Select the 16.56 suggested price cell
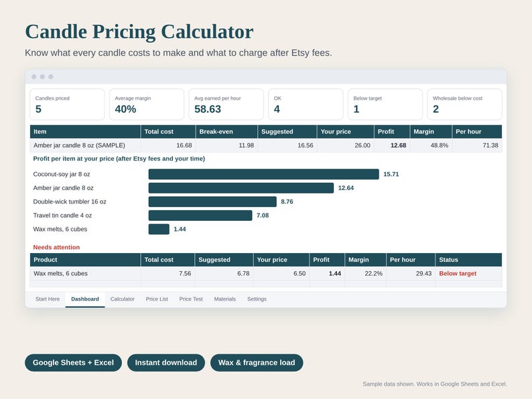Image resolution: width=532 pixels, height=399 pixels. tap(287, 145)
